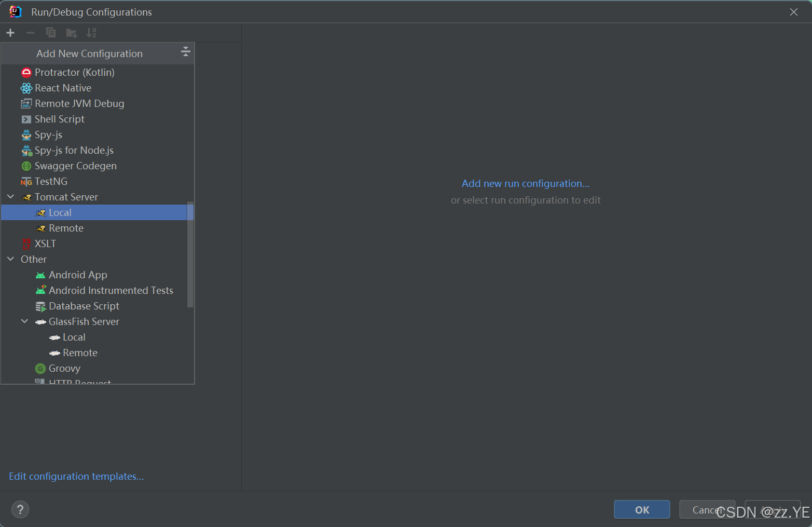Click the Groovy green G icon
The width and height of the screenshot is (812, 527).
point(40,369)
